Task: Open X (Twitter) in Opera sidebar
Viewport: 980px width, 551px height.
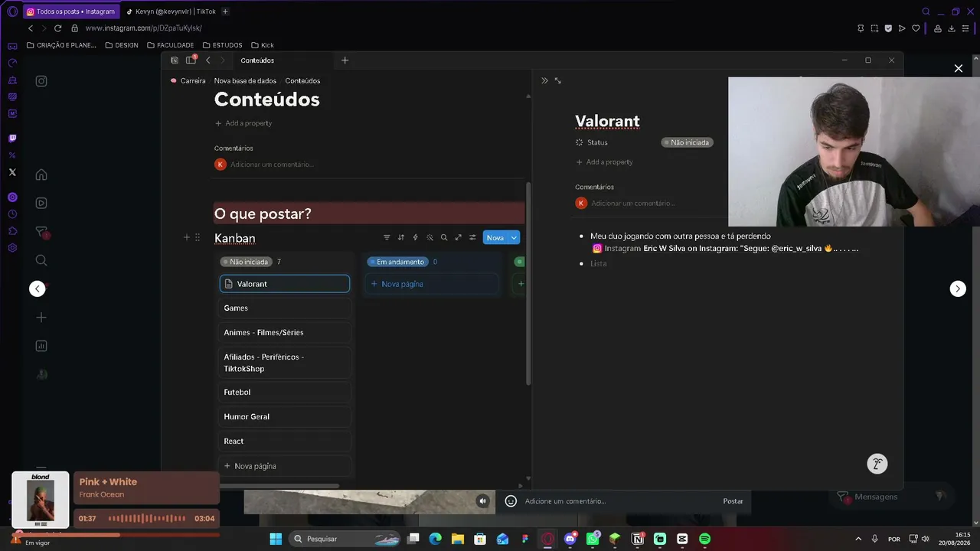Action: (x=12, y=172)
